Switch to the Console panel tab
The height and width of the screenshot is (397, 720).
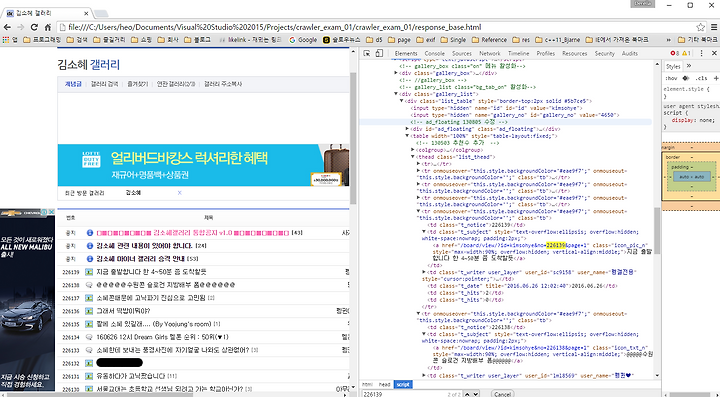434,53
